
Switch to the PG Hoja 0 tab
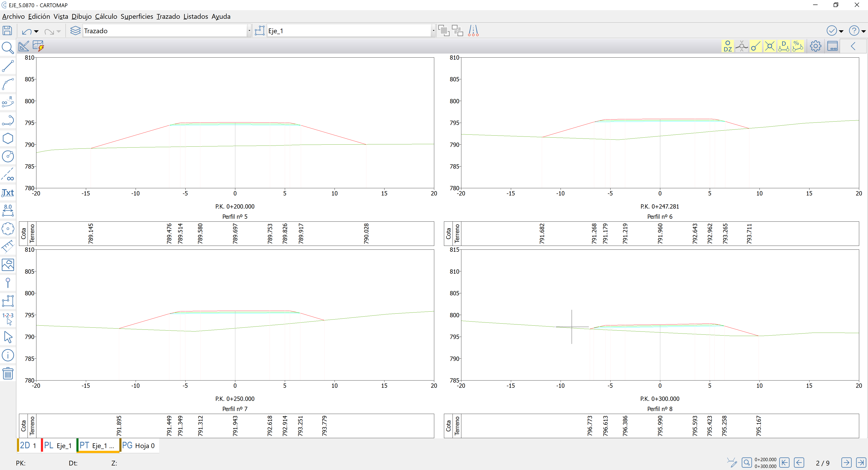139,445
